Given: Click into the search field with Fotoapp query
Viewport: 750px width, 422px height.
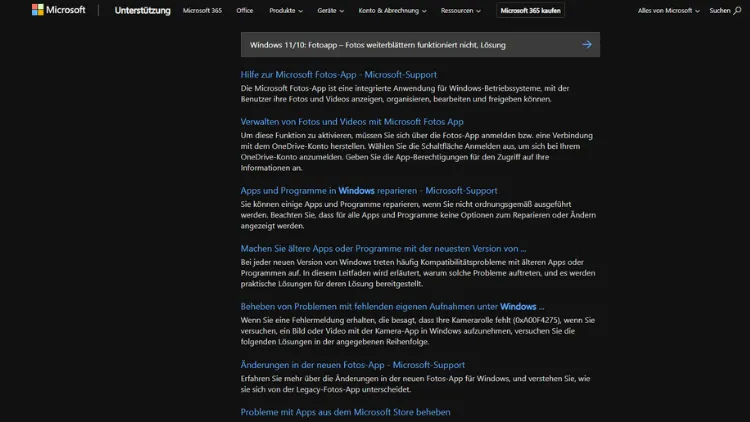Looking at the screenshot, I should click(x=400, y=45).
